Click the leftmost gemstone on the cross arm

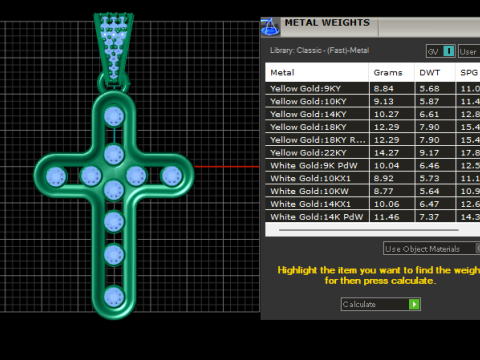[x=56, y=177]
